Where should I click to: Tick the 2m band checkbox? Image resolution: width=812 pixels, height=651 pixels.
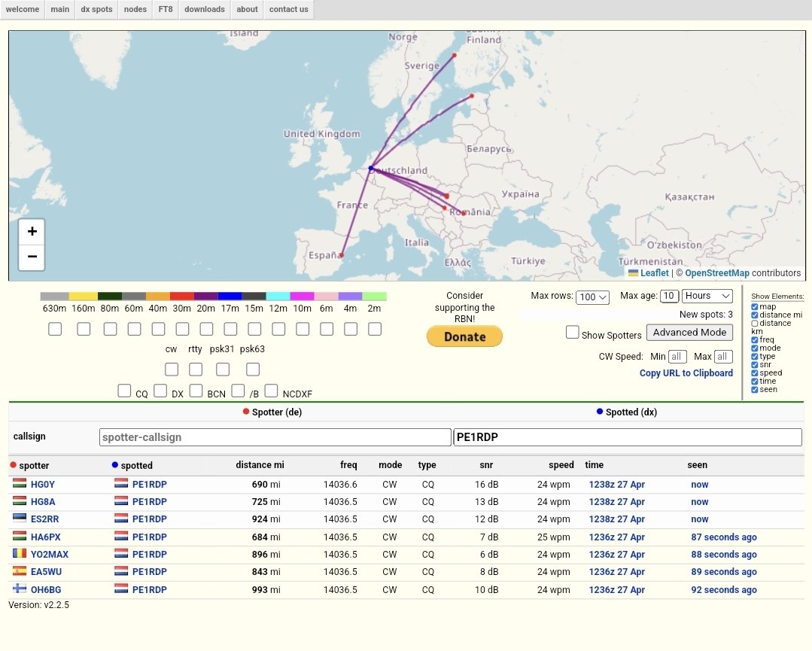(x=375, y=329)
